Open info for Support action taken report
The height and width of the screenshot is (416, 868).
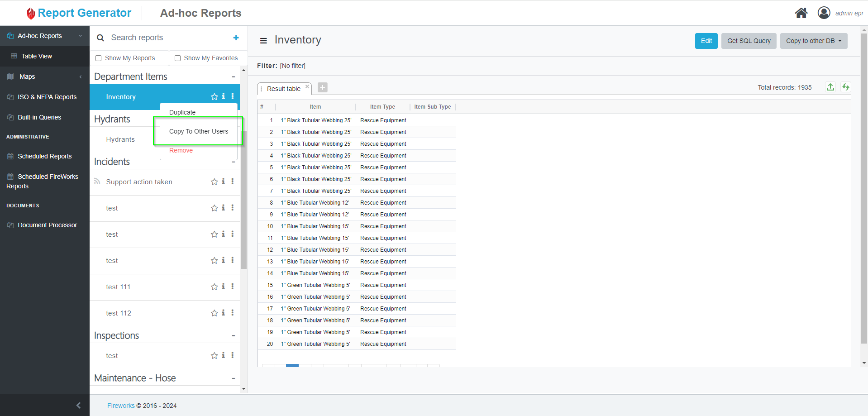tap(223, 182)
